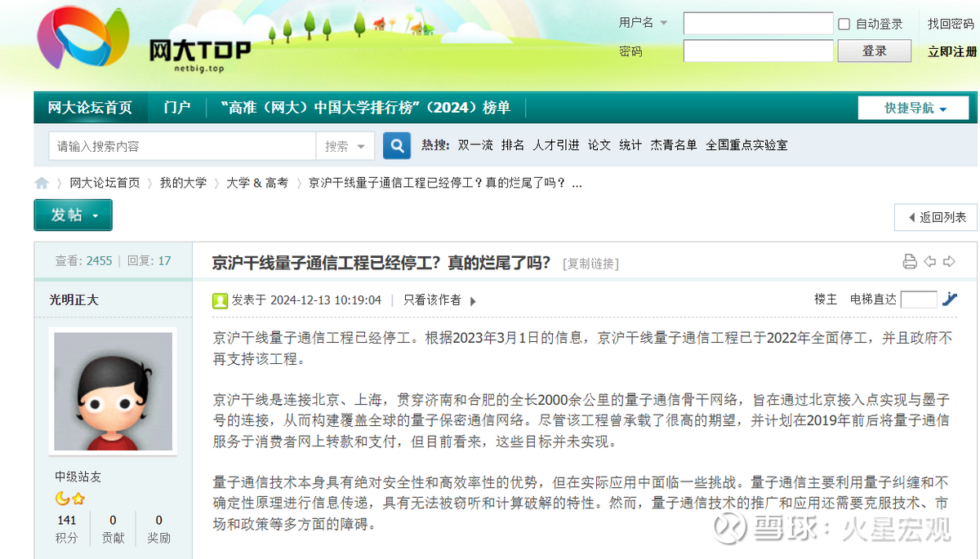Viewport: 980px width, 559px height.
Task: Click the elevator jump-to-floor icon
Action: [x=949, y=299]
